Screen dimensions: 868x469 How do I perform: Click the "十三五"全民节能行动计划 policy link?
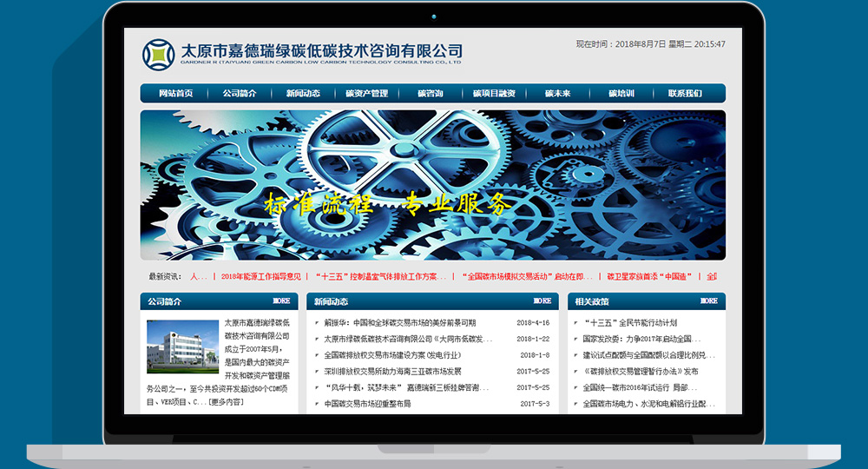point(635,322)
